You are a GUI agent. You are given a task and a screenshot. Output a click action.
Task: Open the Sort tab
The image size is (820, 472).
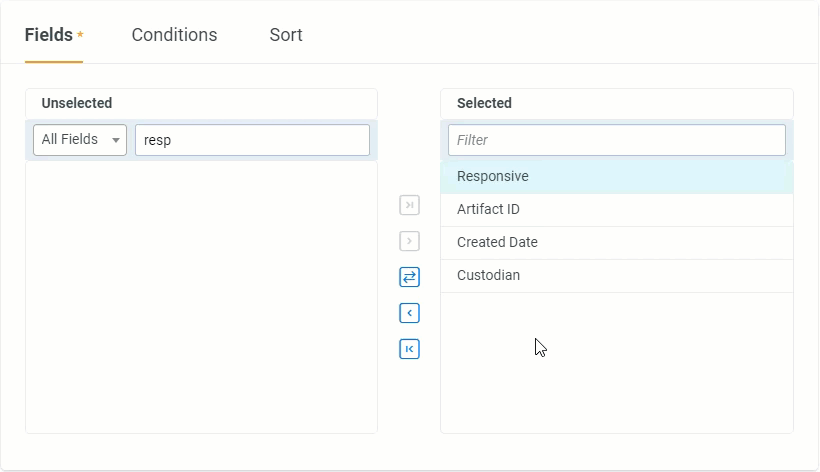pyautogui.click(x=286, y=35)
